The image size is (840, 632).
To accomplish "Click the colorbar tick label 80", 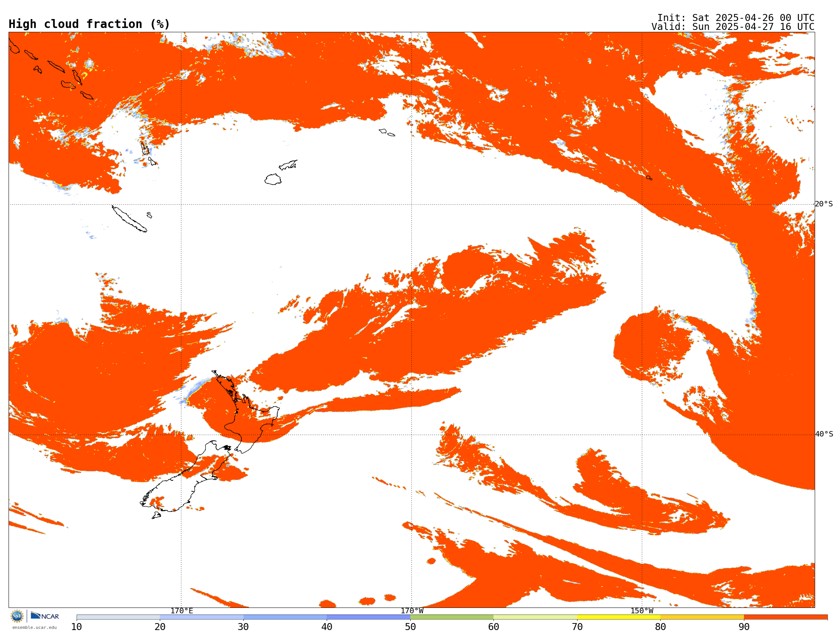I will pyautogui.click(x=661, y=627).
